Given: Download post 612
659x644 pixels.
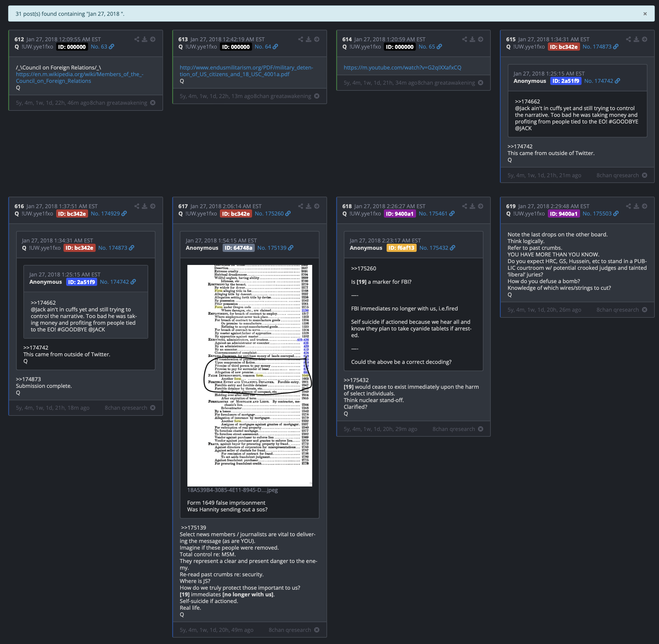Looking at the screenshot, I should 145,39.
